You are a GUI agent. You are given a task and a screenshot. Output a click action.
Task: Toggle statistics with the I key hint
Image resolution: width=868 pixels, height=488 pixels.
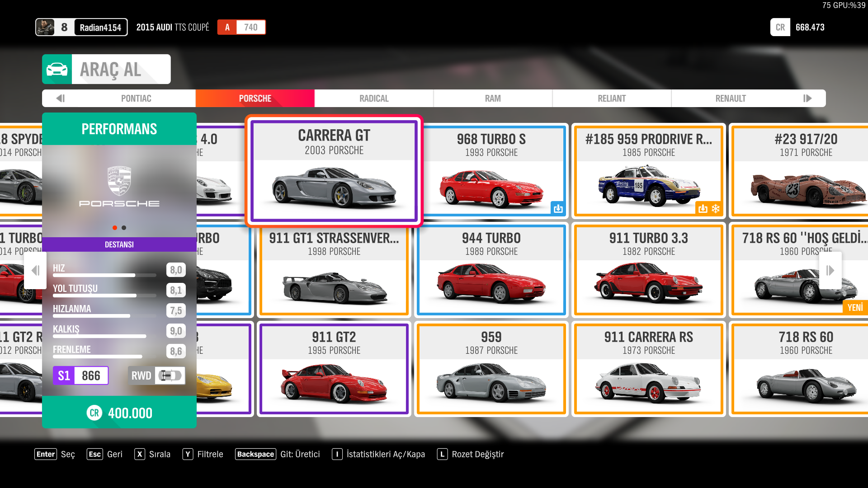click(337, 454)
